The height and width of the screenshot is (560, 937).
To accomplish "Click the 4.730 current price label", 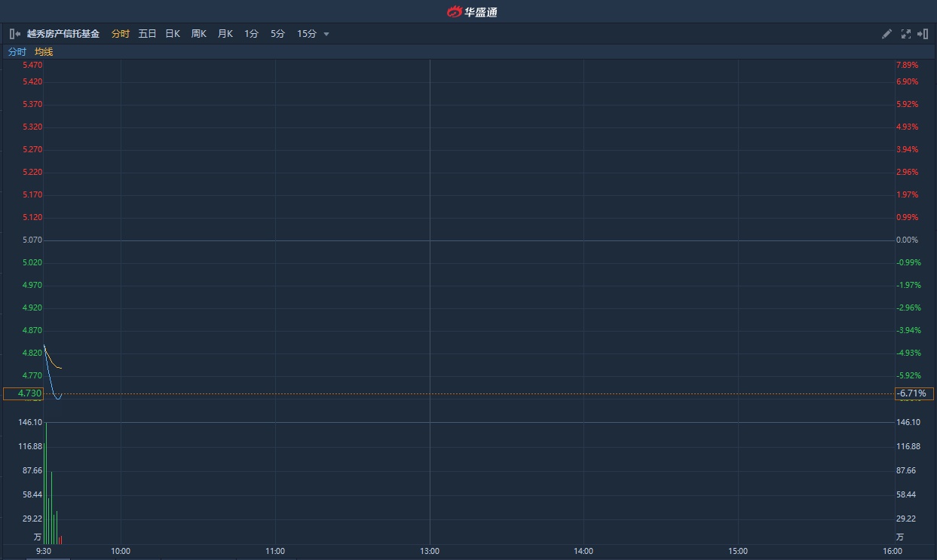I will (x=23, y=393).
